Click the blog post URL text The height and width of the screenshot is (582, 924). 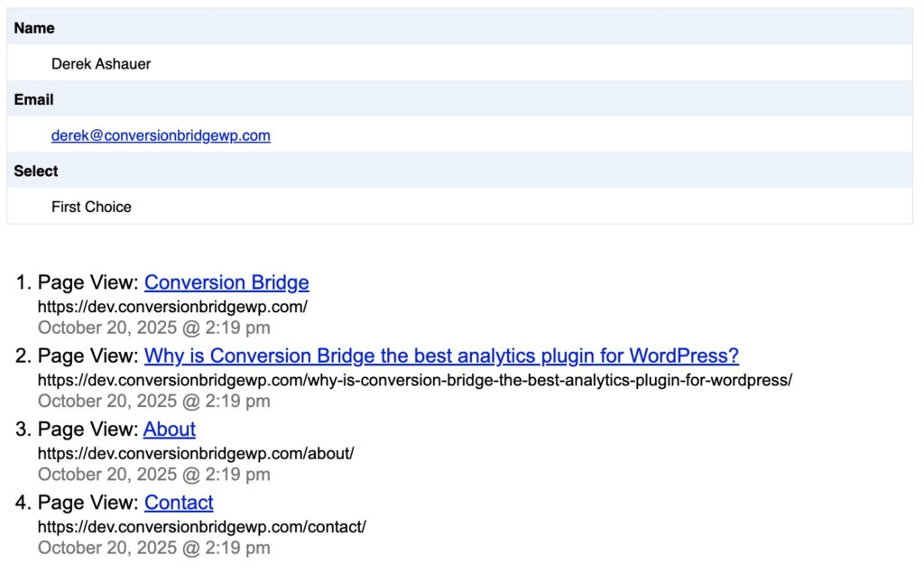tap(413, 381)
